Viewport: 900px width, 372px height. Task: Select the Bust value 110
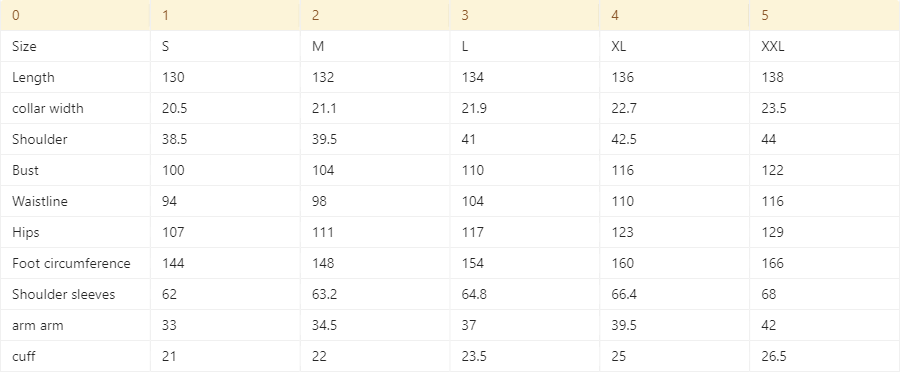(525, 170)
